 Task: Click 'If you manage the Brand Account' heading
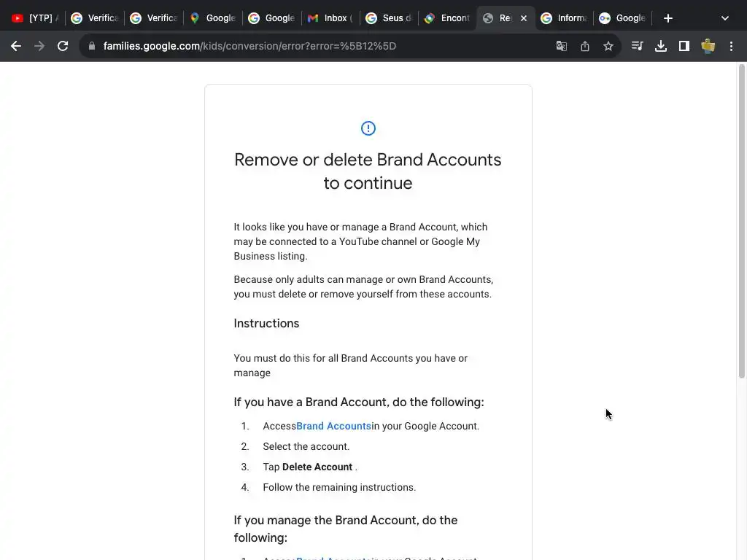point(345,529)
